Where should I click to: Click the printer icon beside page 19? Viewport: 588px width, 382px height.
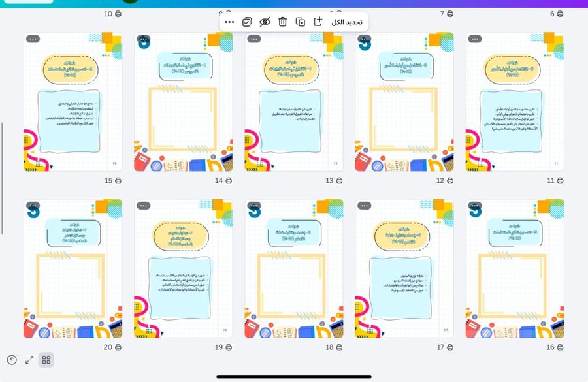click(x=229, y=347)
